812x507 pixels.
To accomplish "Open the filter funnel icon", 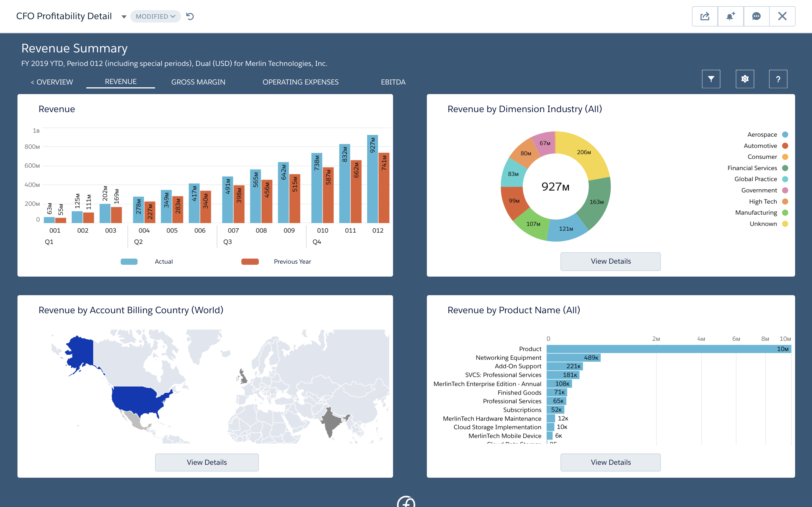I will (x=711, y=79).
